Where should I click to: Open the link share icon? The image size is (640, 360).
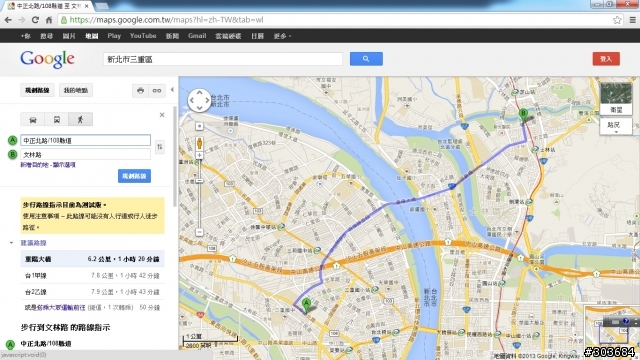(157, 90)
